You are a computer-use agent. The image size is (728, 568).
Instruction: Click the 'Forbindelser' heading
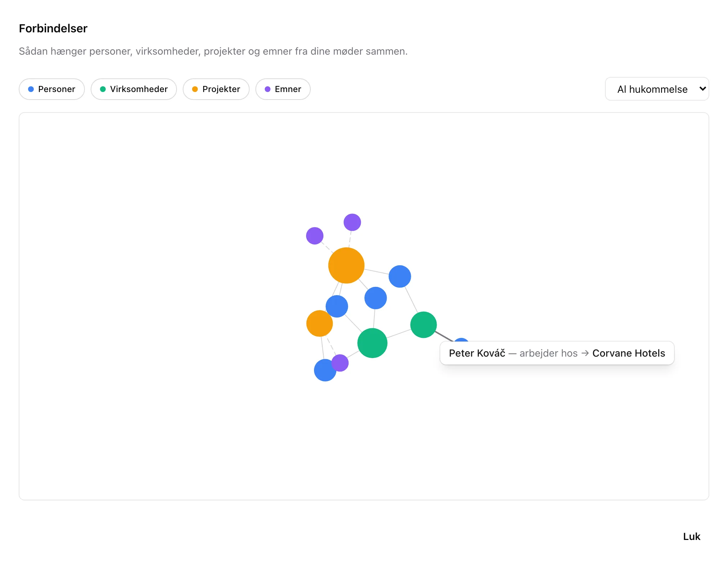coord(53,28)
